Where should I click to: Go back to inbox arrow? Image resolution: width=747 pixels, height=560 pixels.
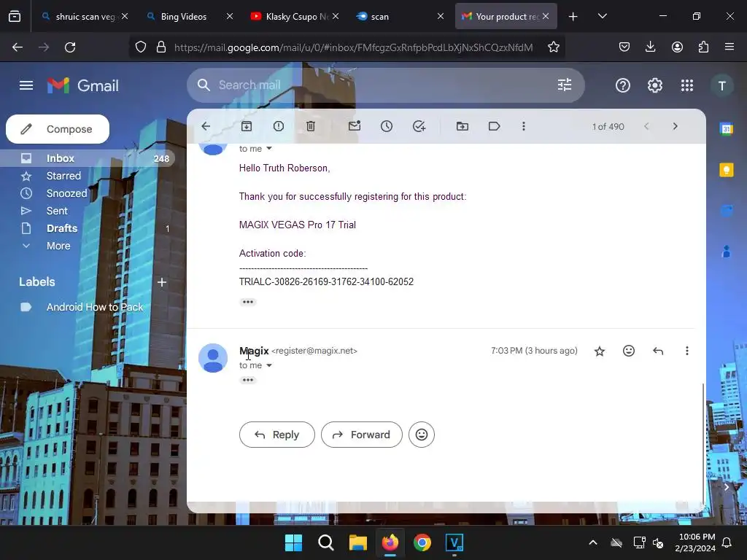point(206,126)
